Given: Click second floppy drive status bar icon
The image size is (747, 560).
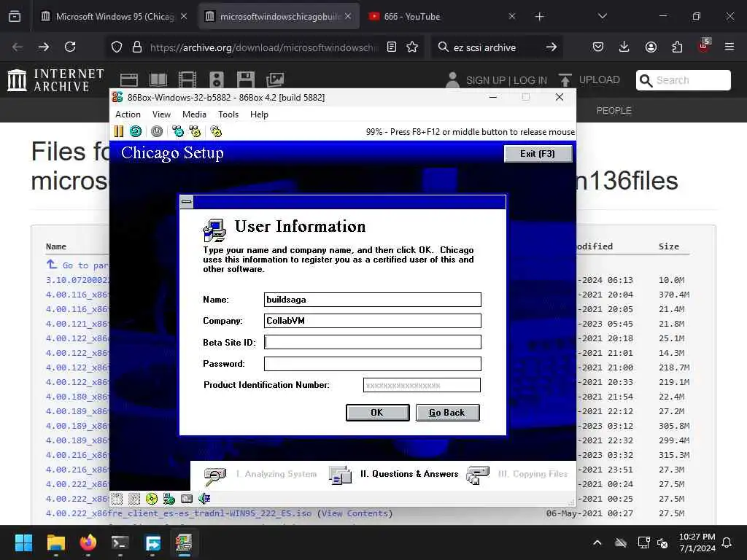Looking at the screenshot, I should 134,499.
